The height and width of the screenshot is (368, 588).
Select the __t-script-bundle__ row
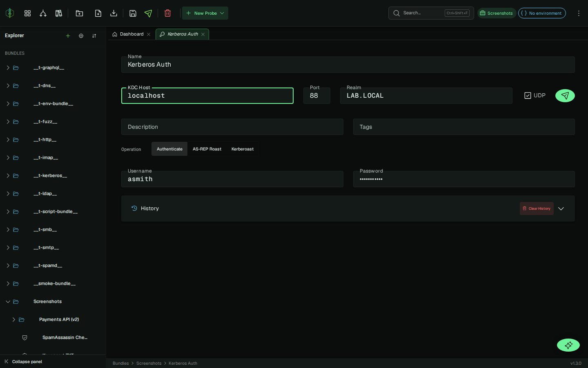point(53,211)
